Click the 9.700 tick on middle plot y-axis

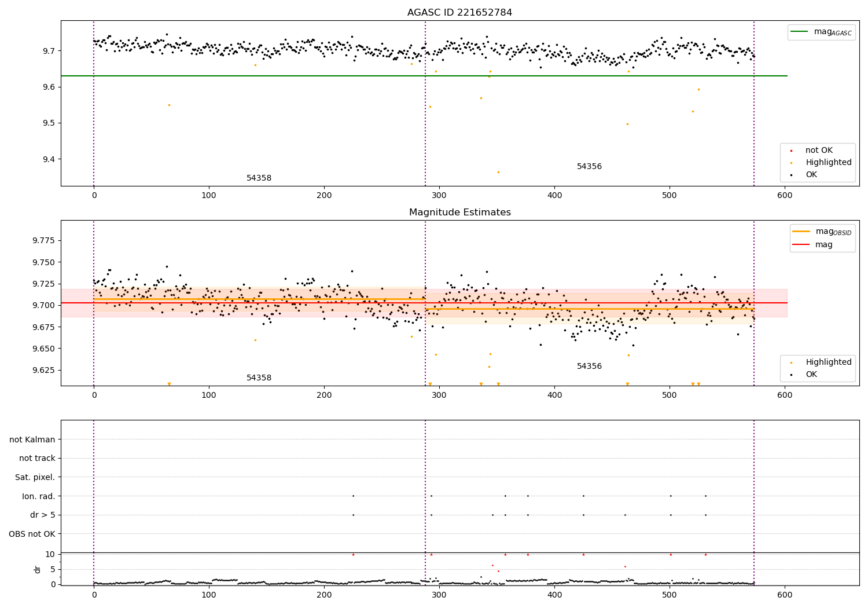click(x=44, y=305)
